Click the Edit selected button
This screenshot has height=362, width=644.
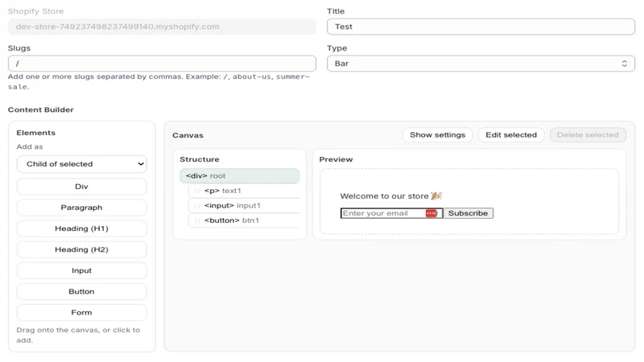pyautogui.click(x=511, y=135)
